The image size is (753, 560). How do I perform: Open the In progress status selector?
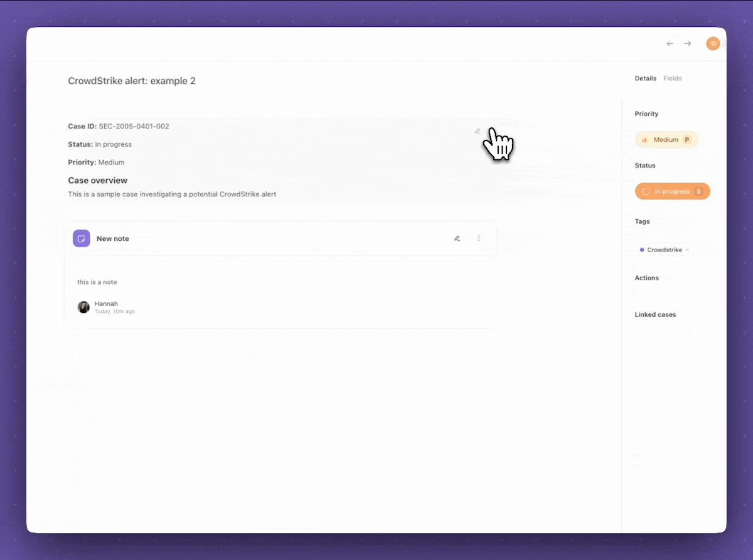click(672, 191)
